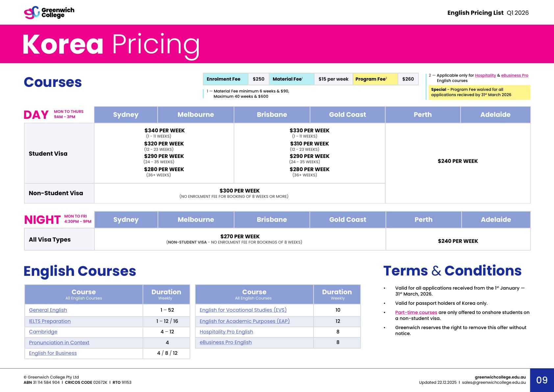Open the eBusiness Pro English course link
This screenshot has width=554, height=392.
(225, 342)
